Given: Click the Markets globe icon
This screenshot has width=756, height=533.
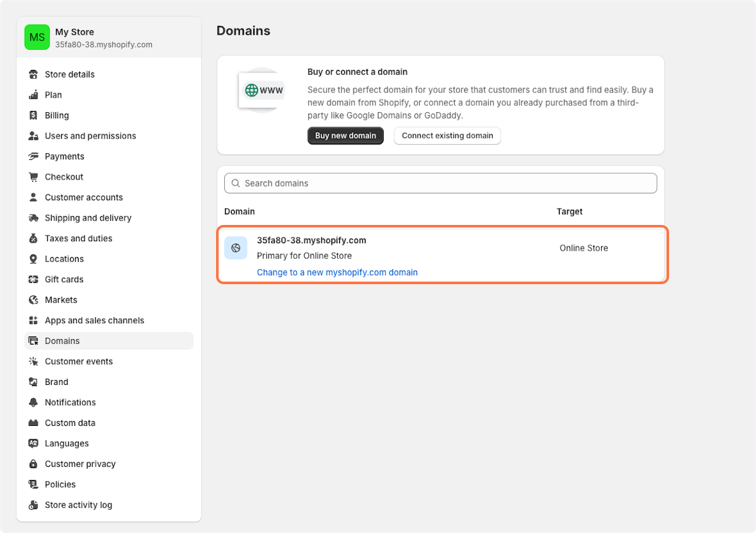Looking at the screenshot, I should coord(33,300).
